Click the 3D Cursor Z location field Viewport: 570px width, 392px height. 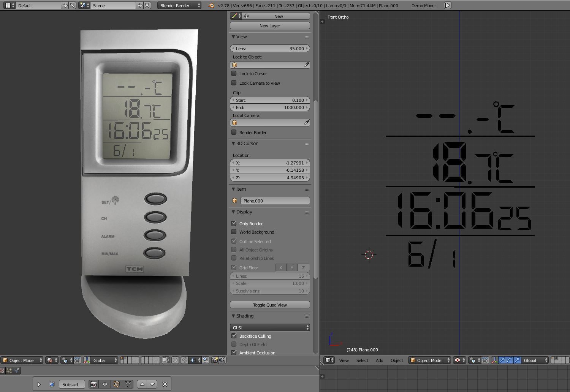[x=270, y=178]
